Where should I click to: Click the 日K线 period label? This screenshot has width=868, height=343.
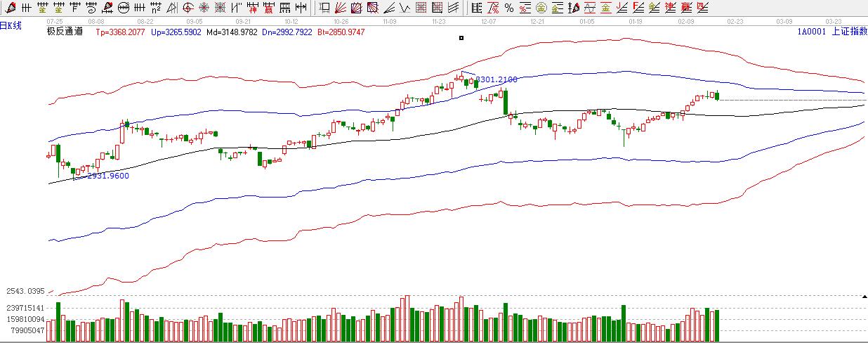tap(12, 25)
